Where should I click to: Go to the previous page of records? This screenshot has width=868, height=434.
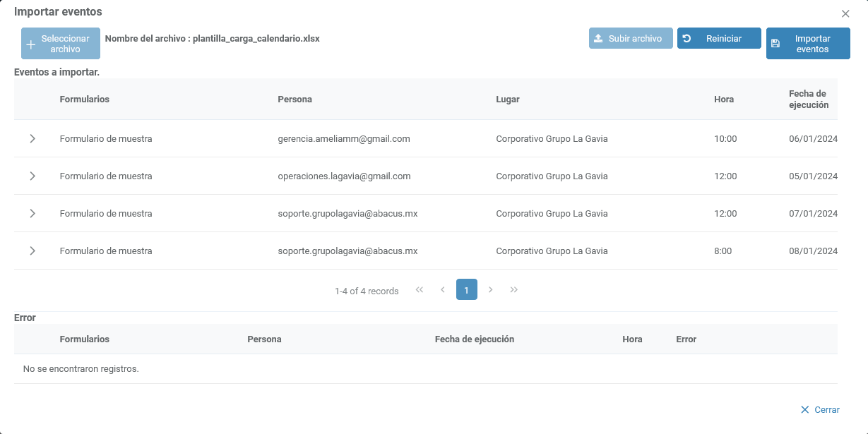pyautogui.click(x=443, y=290)
